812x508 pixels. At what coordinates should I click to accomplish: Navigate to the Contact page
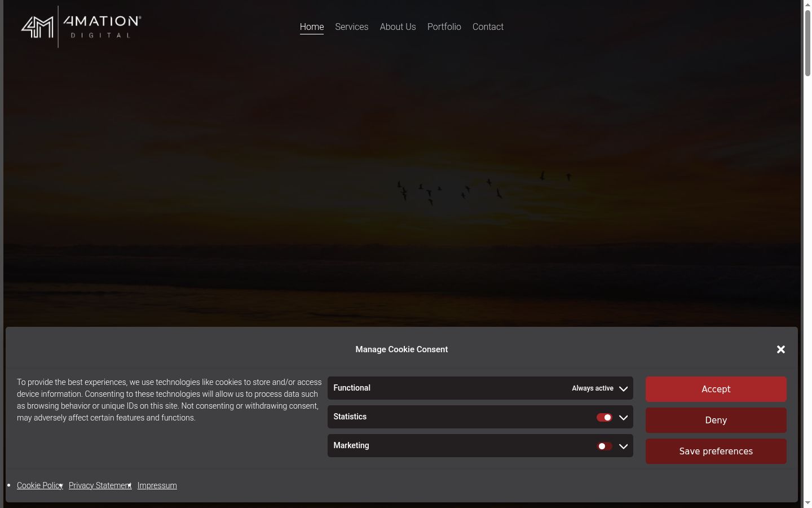point(488,27)
